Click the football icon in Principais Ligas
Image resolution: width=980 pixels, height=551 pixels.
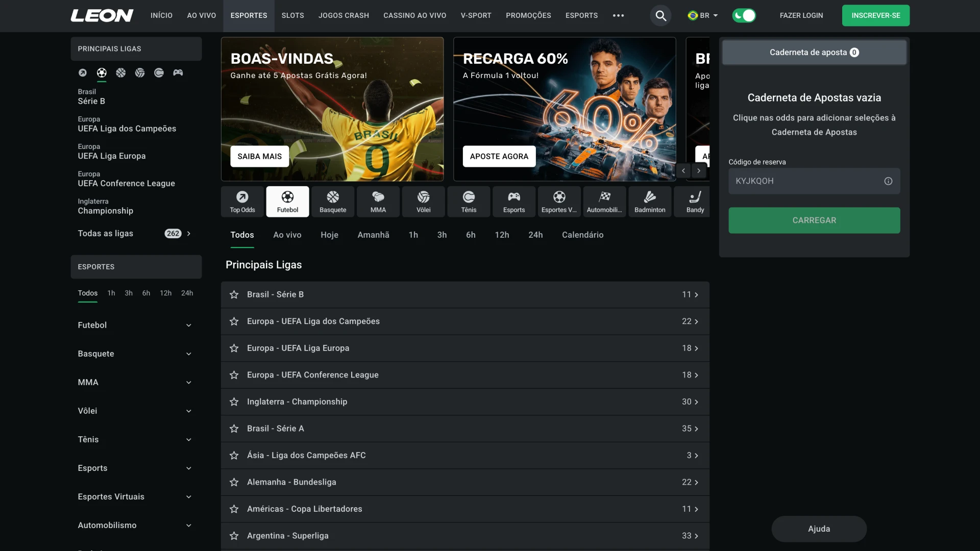102,73
